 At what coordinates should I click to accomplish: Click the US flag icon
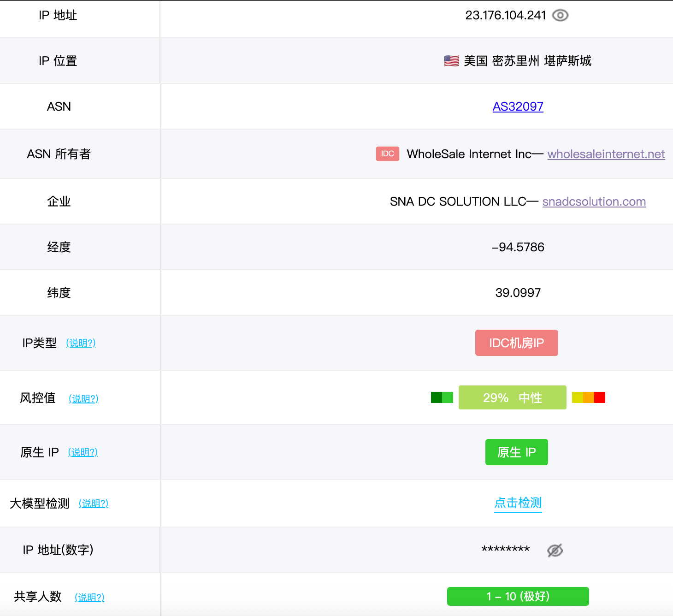click(x=451, y=61)
